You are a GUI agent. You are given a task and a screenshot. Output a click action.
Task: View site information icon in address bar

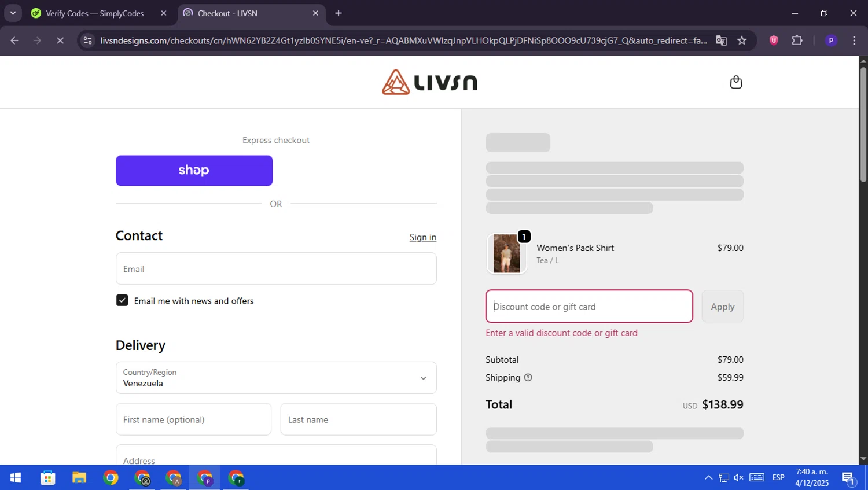pos(87,40)
